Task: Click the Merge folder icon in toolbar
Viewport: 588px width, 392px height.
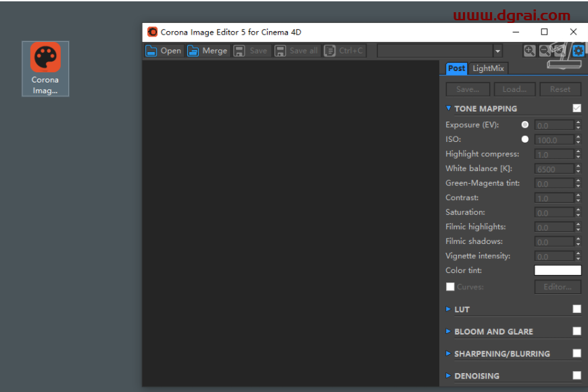Action: tap(193, 51)
